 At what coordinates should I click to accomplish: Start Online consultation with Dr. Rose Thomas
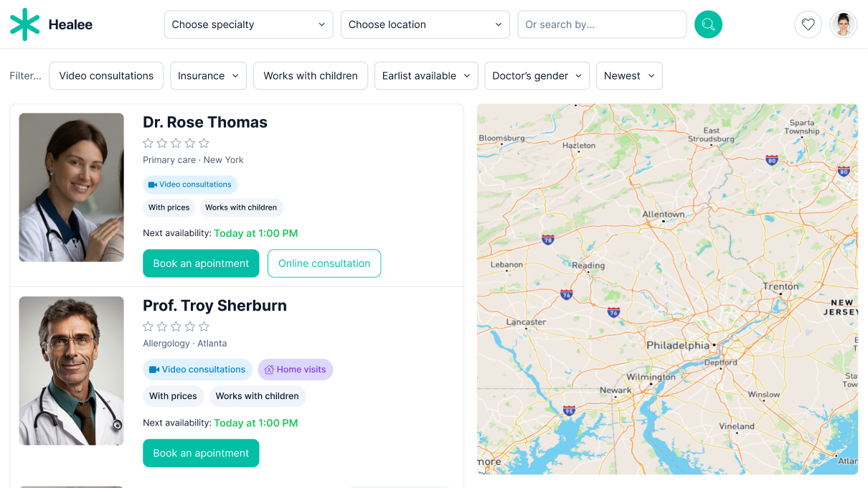(324, 263)
